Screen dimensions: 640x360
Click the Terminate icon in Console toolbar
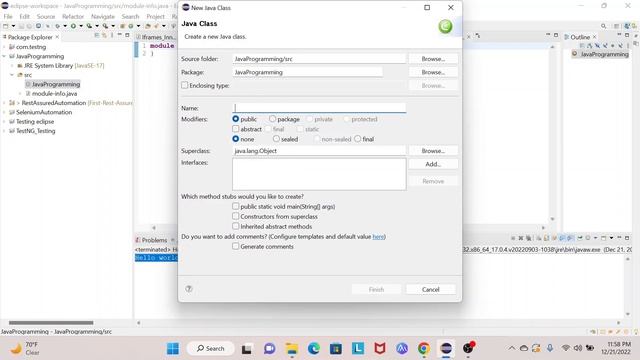(x=513, y=238)
